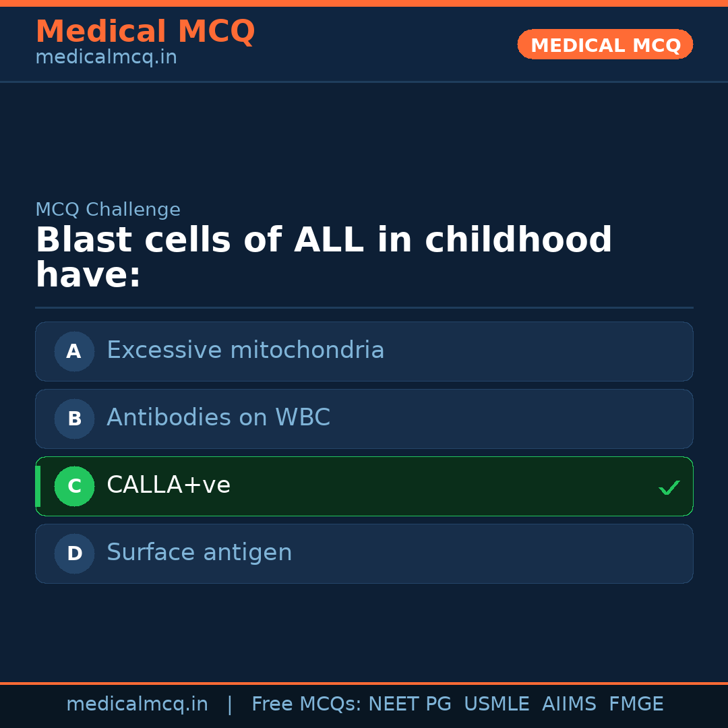Click the Medical MCQ logo text

[x=145, y=32]
